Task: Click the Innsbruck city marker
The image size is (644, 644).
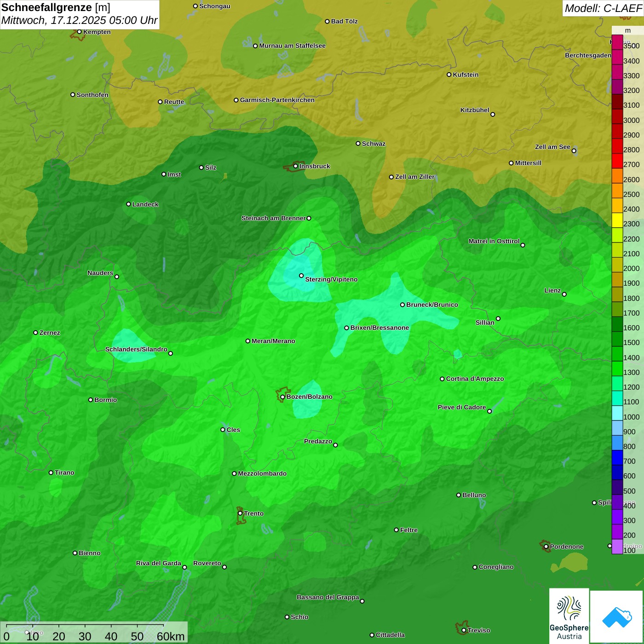Action: coord(296,166)
